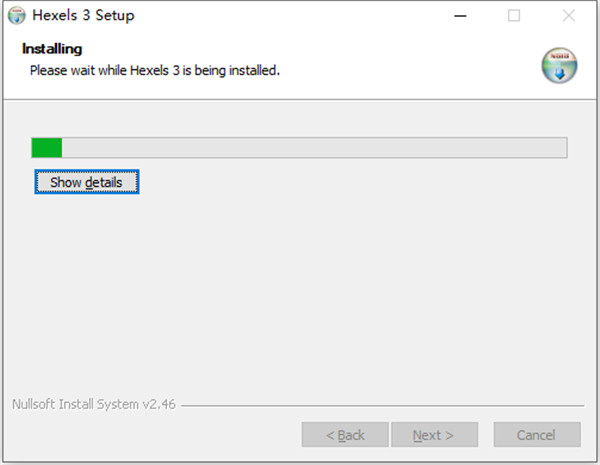The height and width of the screenshot is (465, 600).
Task: Expand the install log with Show details
Action: pyautogui.click(x=86, y=183)
